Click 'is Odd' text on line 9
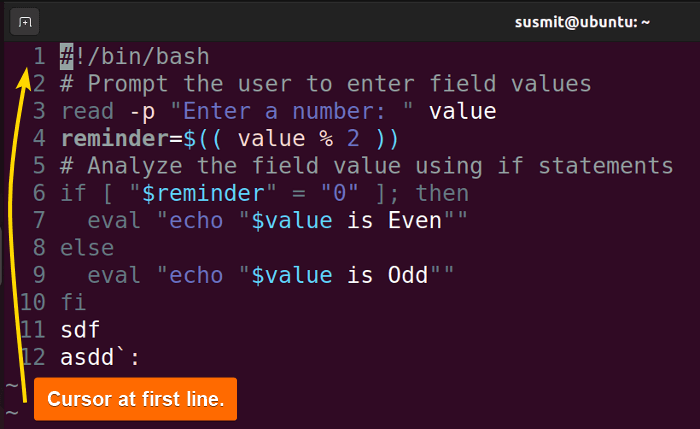This screenshot has width=700, height=429. (388, 275)
